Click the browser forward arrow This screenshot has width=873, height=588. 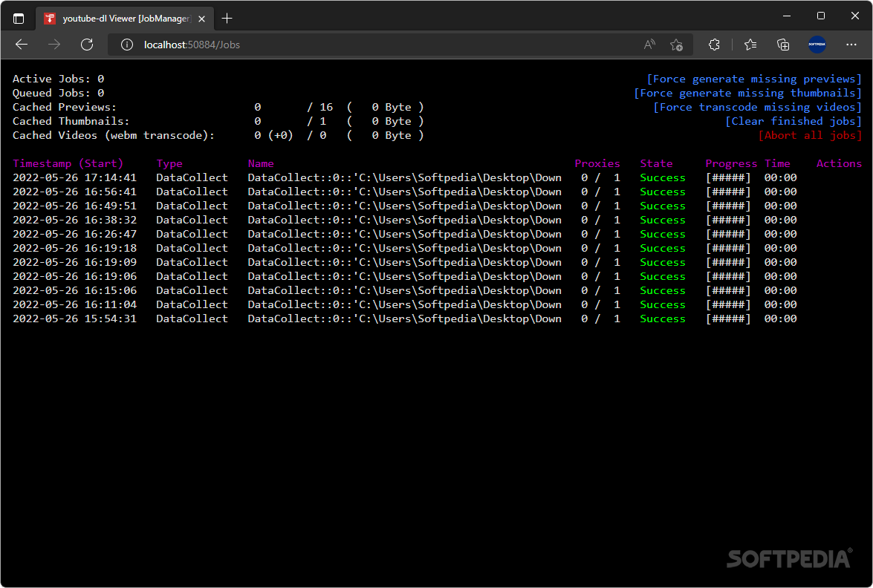click(54, 45)
